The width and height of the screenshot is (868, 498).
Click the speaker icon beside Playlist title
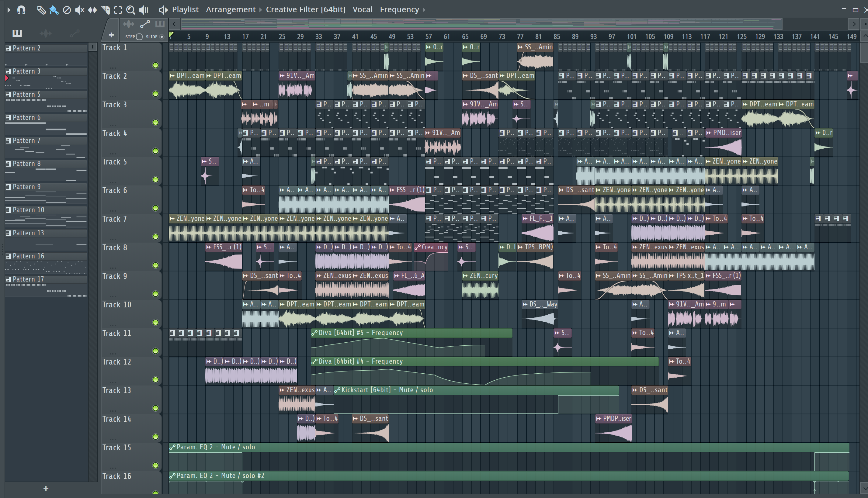[x=163, y=10]
